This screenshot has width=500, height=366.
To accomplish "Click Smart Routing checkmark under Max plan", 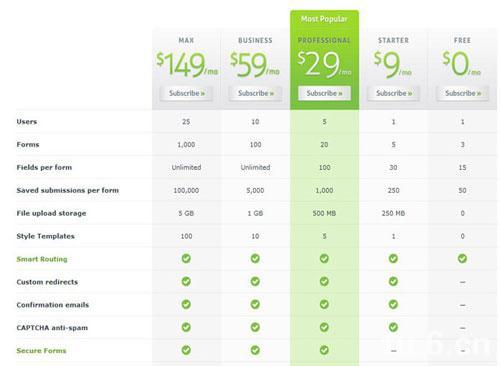I will 186,258.
